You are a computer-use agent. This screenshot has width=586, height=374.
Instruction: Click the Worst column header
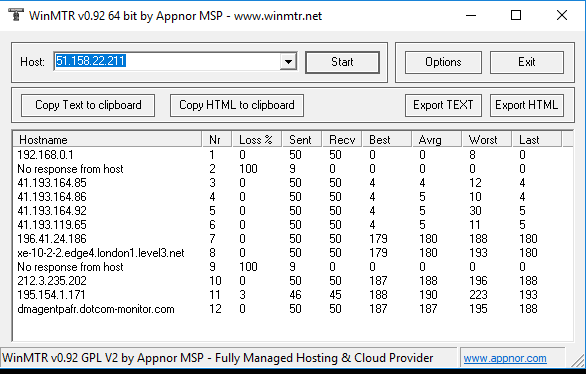tap(487, 140)
